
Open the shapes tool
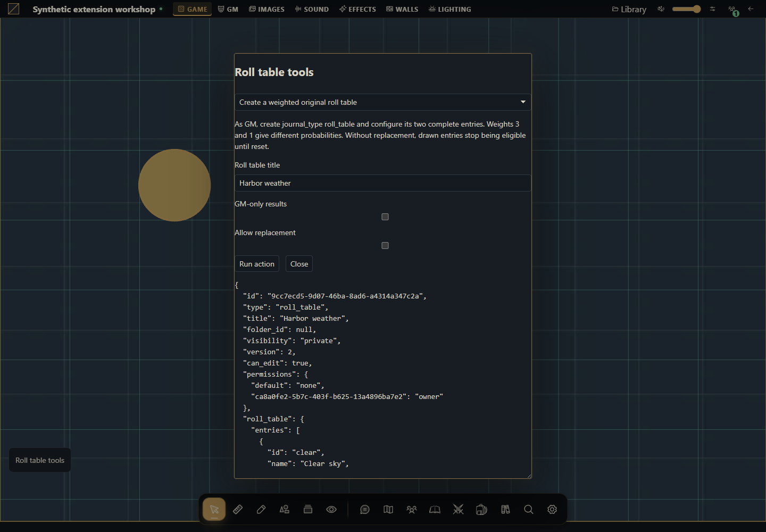[x=285, y=509]
